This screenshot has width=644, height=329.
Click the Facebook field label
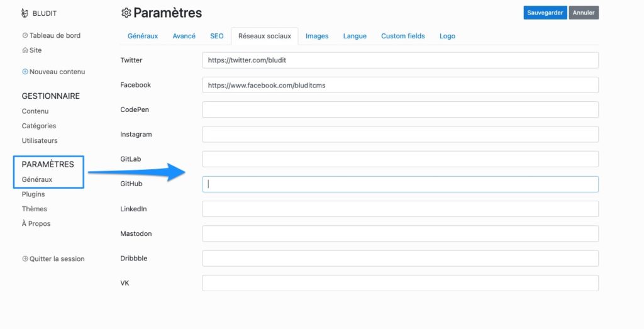(136, 85)
